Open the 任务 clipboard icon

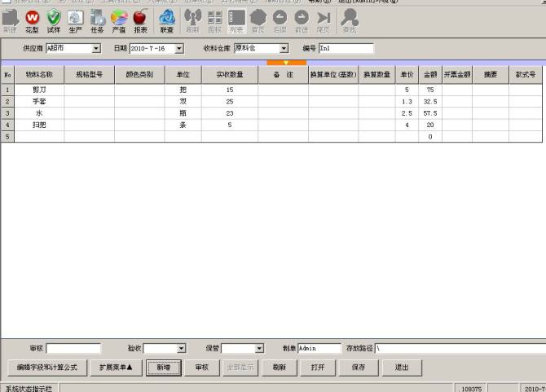(97, 20)
